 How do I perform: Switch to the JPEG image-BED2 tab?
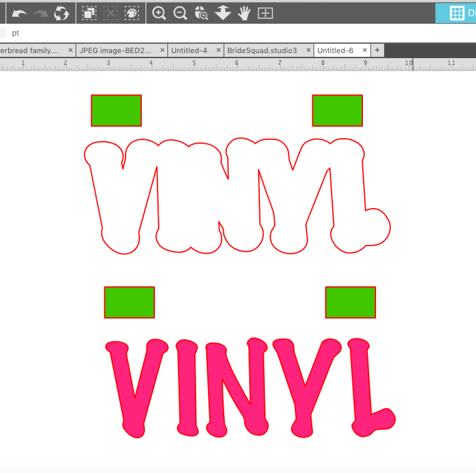(x=116, y=50)
